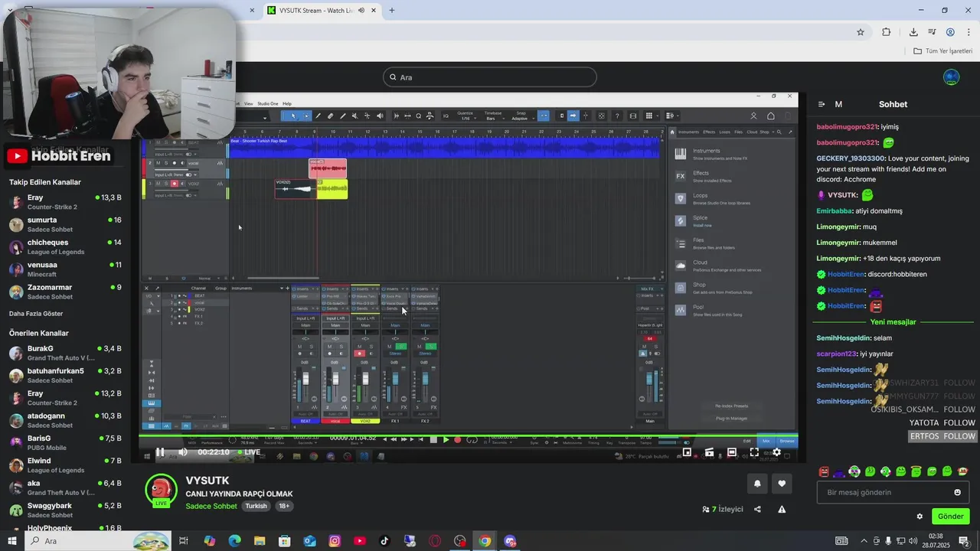Open the Timebase Bars dropdown
This screenshot has height=551, width=980.
click(494, 116)
